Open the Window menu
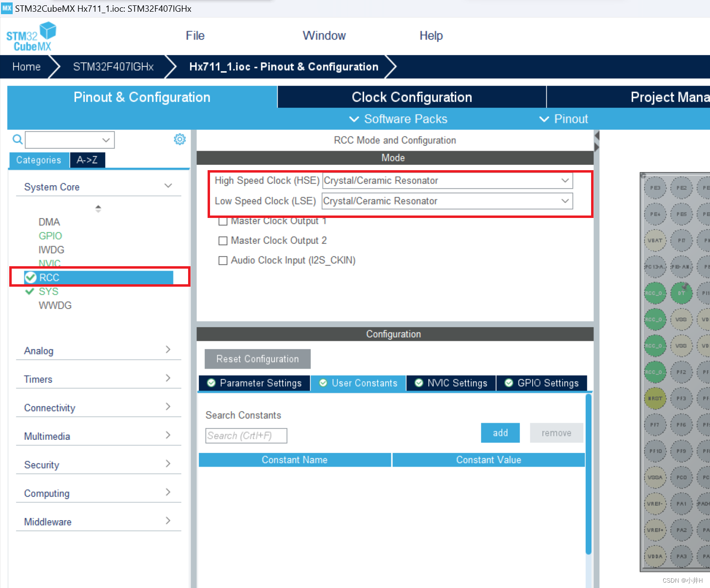Image resolution: width=710 pixels, height=588 pixels. tap(324, 36)
